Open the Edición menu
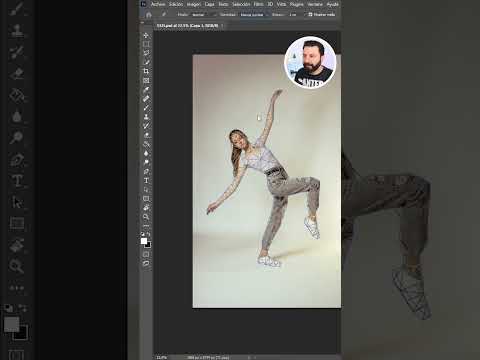 pyautogui.click(x=176, y=4)
